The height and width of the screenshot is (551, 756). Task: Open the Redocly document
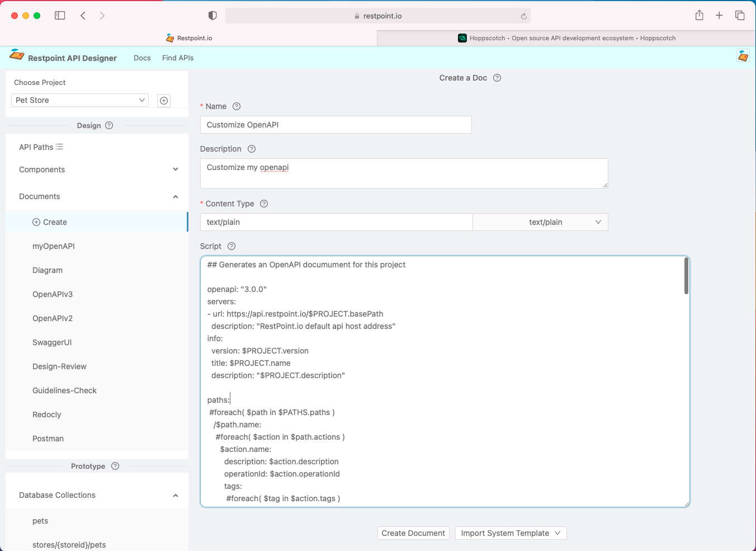47,415
